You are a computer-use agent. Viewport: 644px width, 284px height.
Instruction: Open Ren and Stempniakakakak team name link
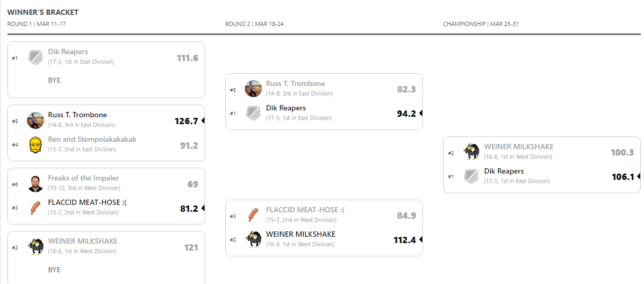[x=92, y=140]
